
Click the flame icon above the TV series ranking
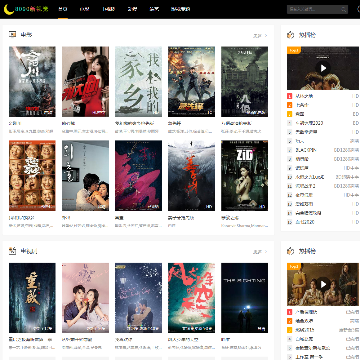(291, 251)
